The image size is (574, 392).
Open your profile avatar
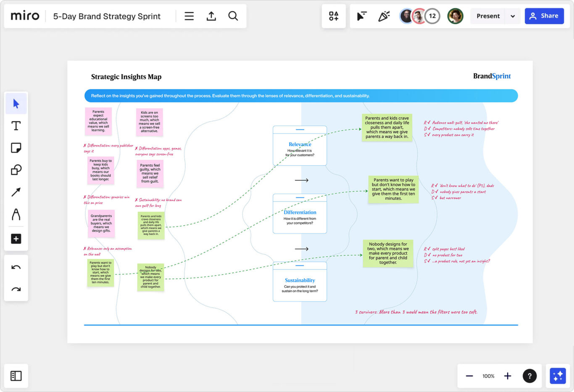[455, 16]
